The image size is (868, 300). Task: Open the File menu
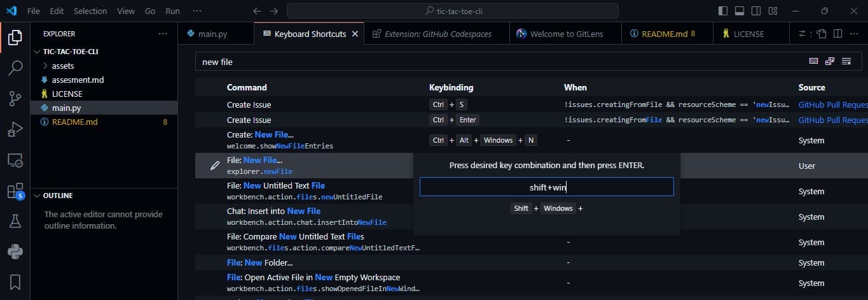click(x=34, y=11)
